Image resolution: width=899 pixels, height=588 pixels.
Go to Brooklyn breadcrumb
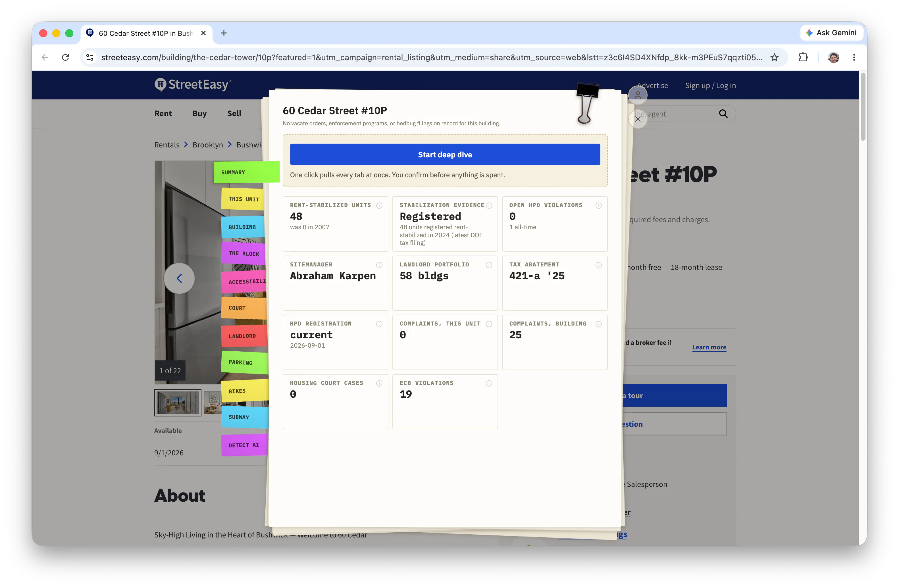208,145
